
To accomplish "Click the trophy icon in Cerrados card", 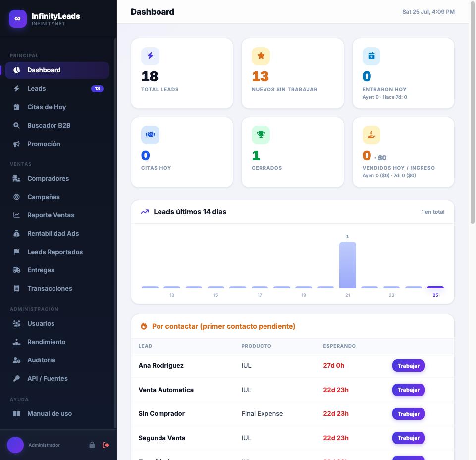I will [x=261, y=135].
